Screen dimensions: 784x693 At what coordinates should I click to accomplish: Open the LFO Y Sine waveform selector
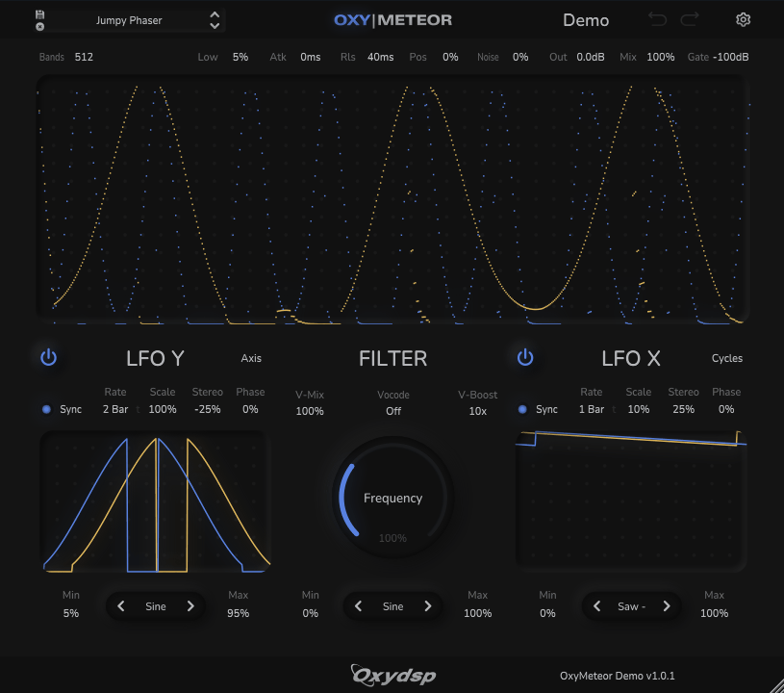coord(156,606)
